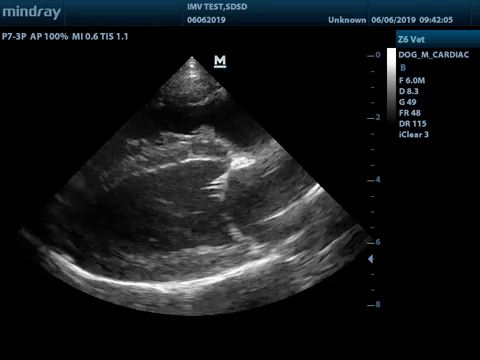The width and height of the screenshot is (480, 360).
Task: Click the frame rate FR 48 value
Action: [x=410, y=113]
